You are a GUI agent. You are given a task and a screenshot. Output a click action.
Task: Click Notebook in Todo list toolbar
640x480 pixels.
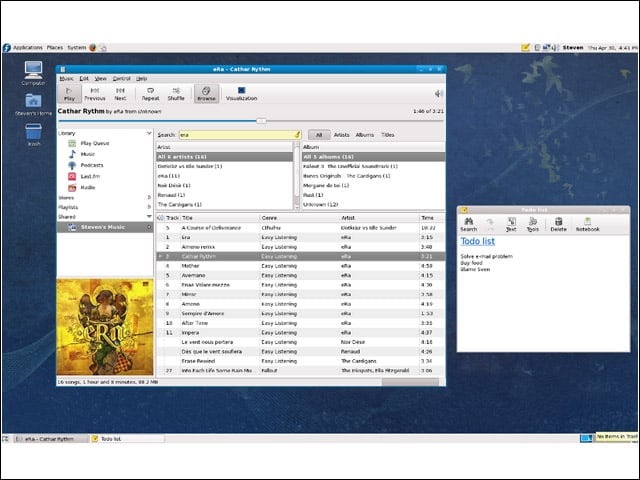[x=587, y=224]
